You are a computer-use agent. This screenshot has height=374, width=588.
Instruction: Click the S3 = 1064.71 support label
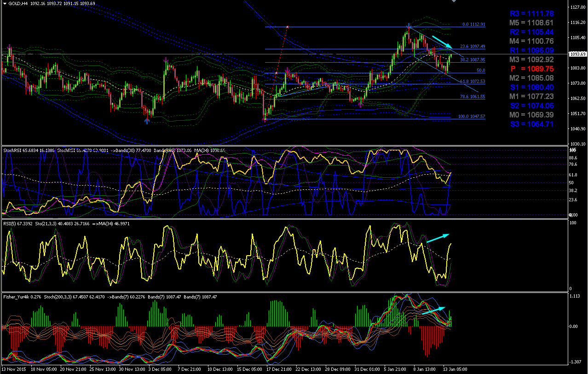532,124
